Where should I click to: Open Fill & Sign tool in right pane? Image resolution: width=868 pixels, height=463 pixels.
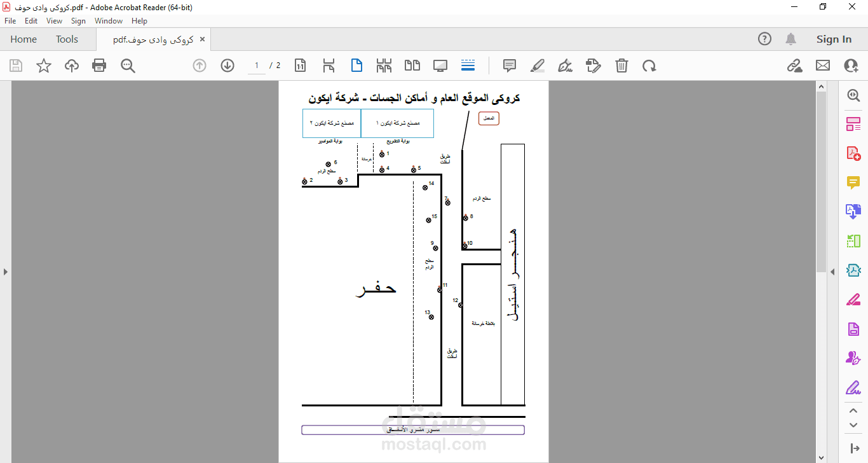[853, 387]
